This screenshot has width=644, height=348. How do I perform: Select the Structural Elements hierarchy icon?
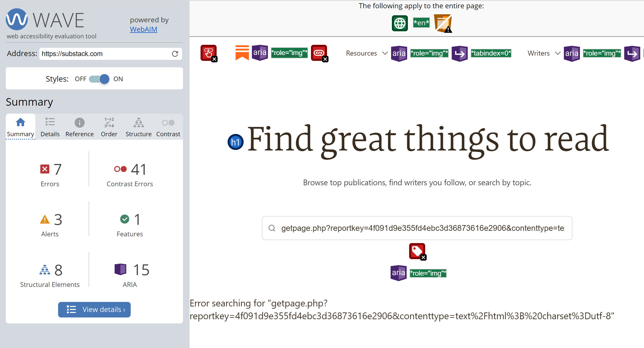pyautogui.click(x=45, y=270)
